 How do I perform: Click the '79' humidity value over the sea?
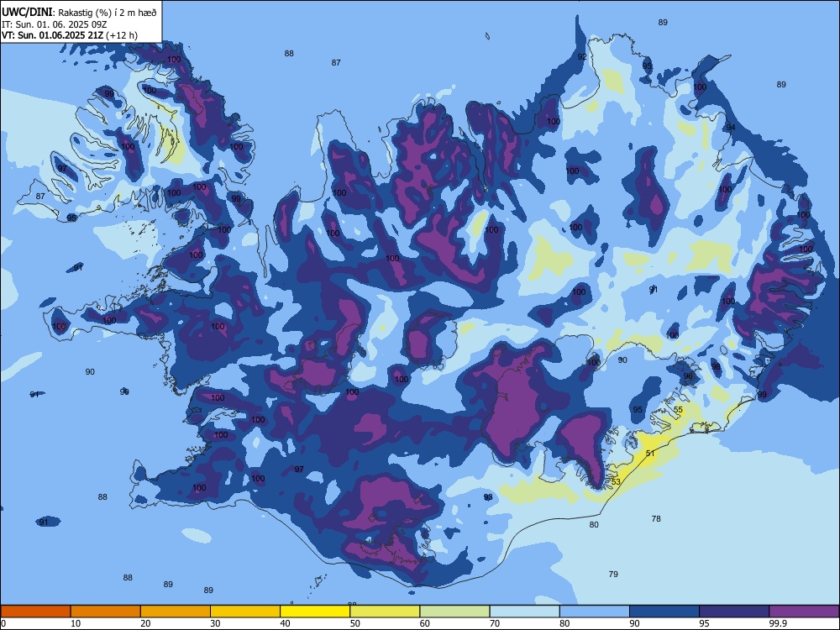click(x=613, y=574)
